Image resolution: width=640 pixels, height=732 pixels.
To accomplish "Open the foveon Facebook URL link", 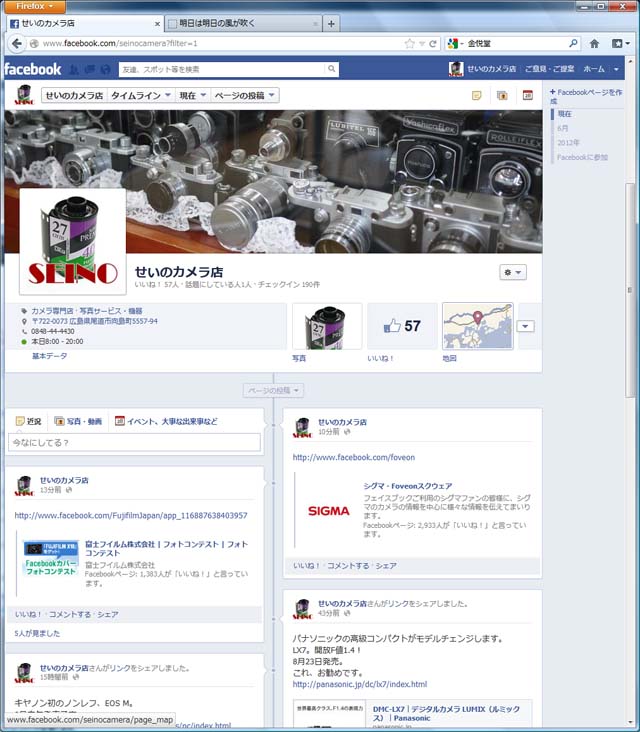I will pyautogui.click(x=354, y=458).
